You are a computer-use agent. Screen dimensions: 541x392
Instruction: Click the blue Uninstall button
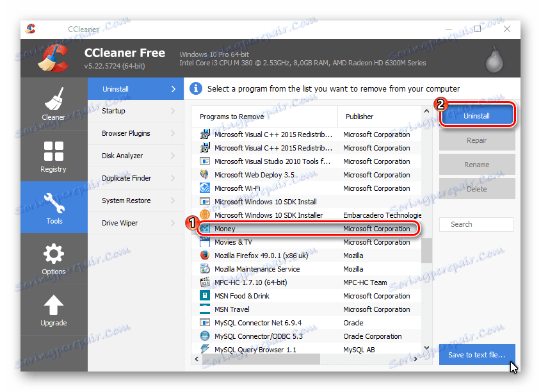pyautogui.click(x=477, y=116)
